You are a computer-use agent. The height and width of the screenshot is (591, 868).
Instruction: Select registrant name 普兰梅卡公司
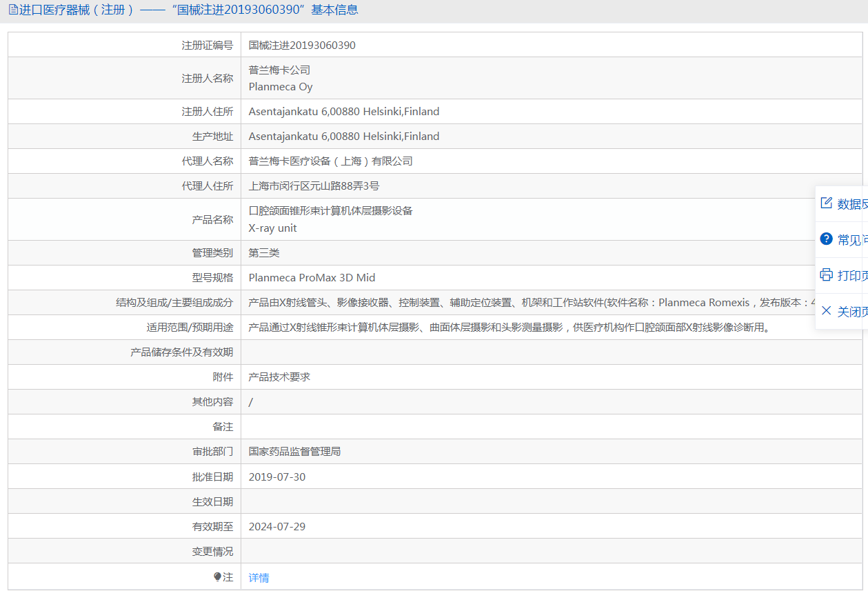coord(280,70)
